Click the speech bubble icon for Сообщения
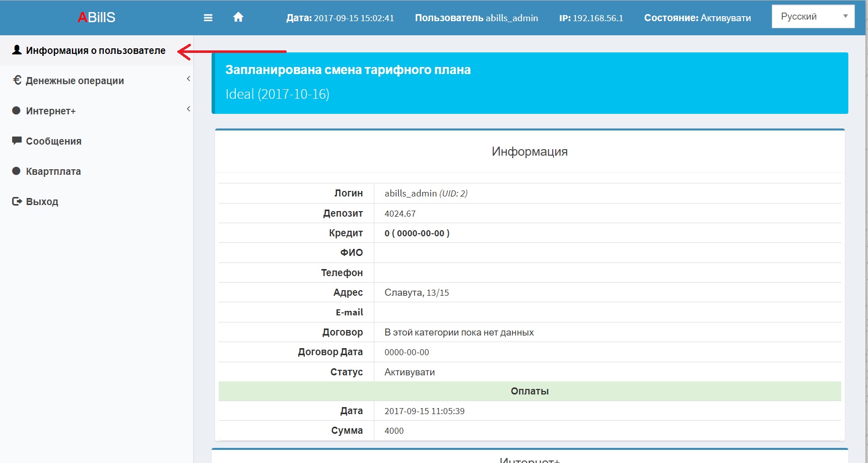 point(17,141)
